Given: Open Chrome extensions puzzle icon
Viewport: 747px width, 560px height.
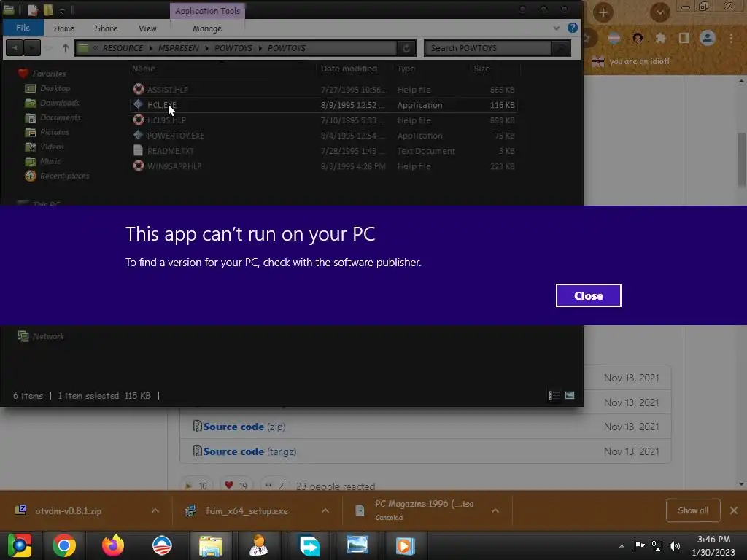Looking at the screenshot, I should click(660, 38).
